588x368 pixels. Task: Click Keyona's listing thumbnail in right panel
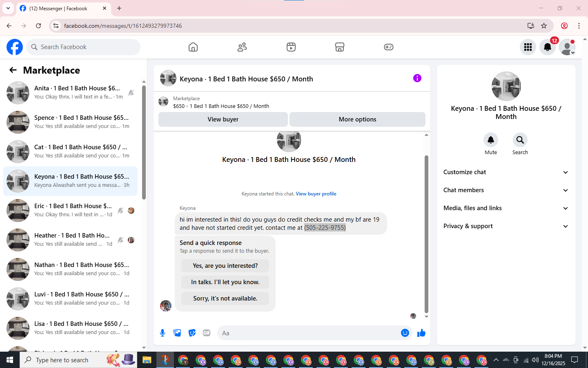pyautogui.click(x=506, y=86)
